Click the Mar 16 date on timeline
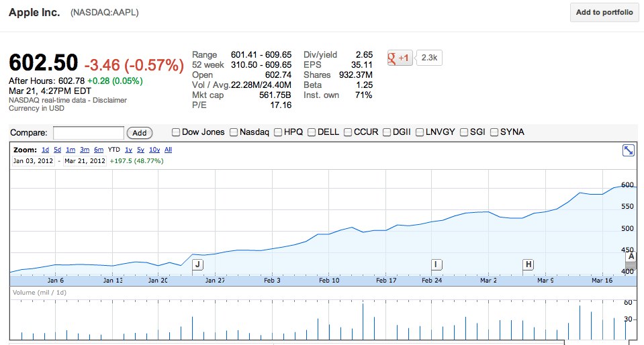Viewport: 644px width, 345px height. [x=602, y=280]
